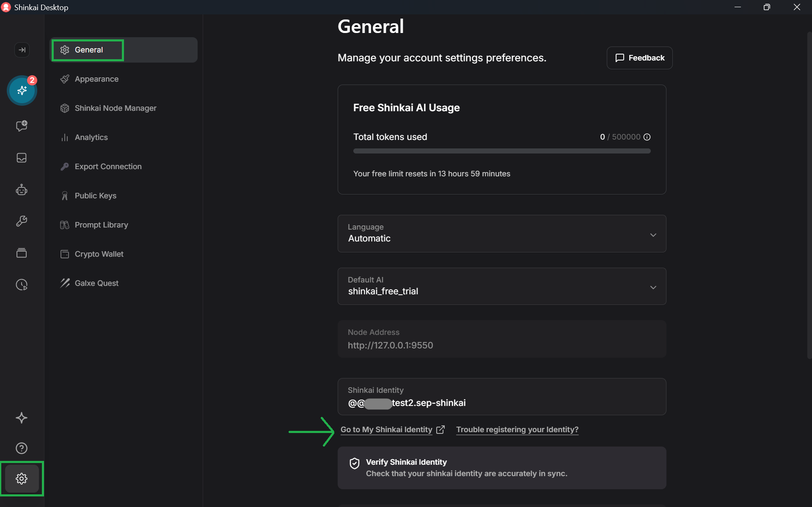812x507 pixels.
Task: Open the tools wrench icon
Action: pyautogui.click(x=22, y=221)
